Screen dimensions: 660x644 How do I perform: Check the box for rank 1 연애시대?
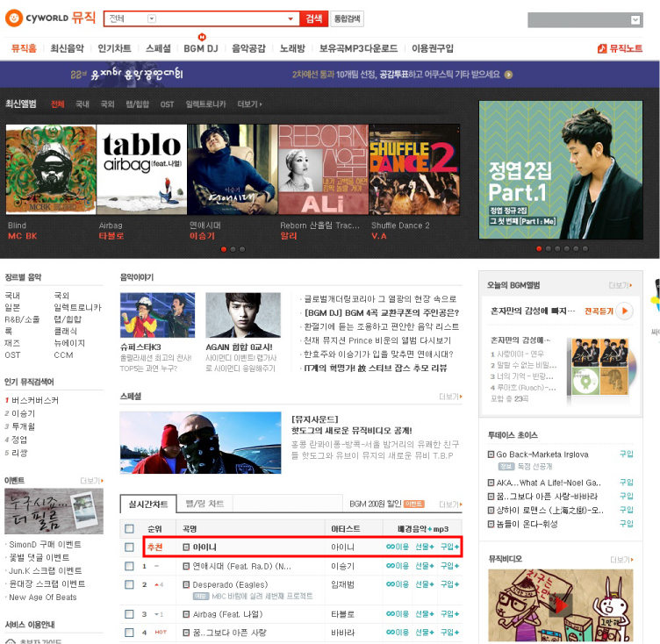[x=129, y=566]
